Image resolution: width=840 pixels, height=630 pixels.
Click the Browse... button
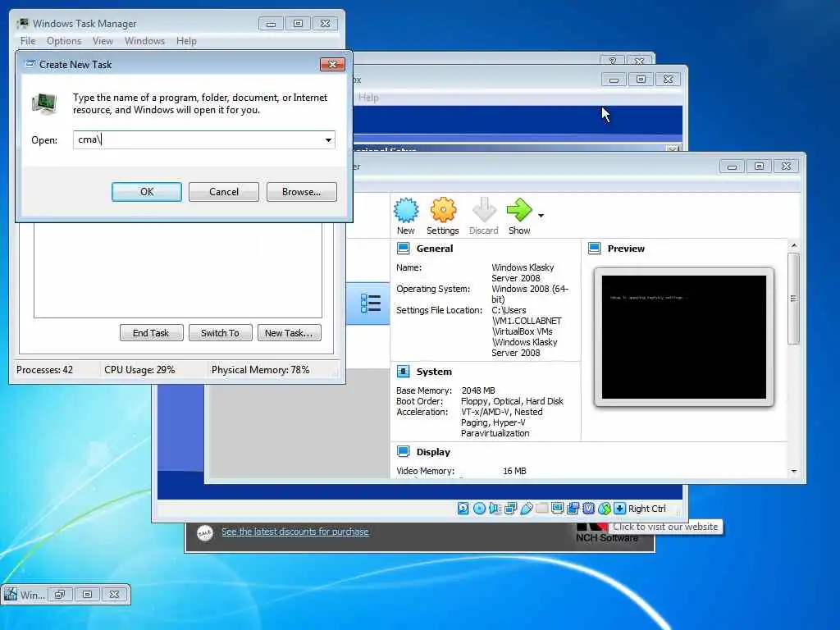coord(302,192)
